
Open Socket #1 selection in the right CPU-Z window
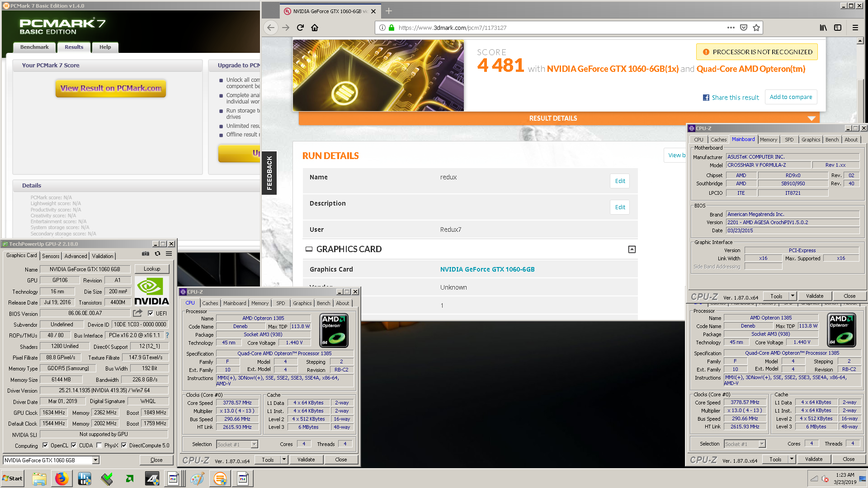[x=745, y=444]
